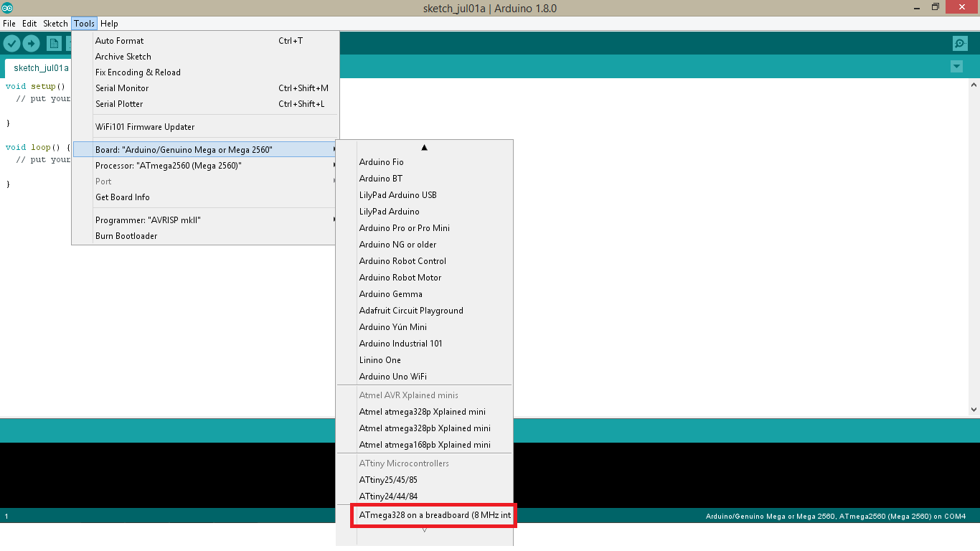The height and width of the screenshot is (551, 980).
Task: Open the tab management dropdown arrow
Action: tap(956, 66)
